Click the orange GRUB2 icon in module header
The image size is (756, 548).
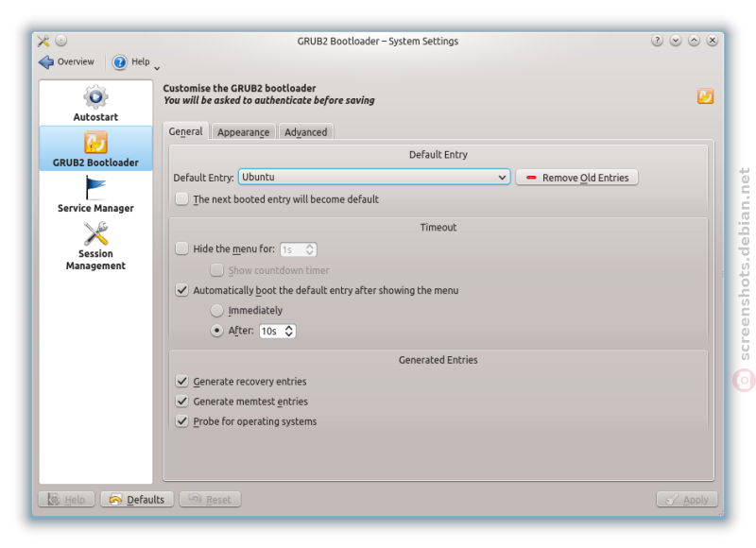[705, 96]
